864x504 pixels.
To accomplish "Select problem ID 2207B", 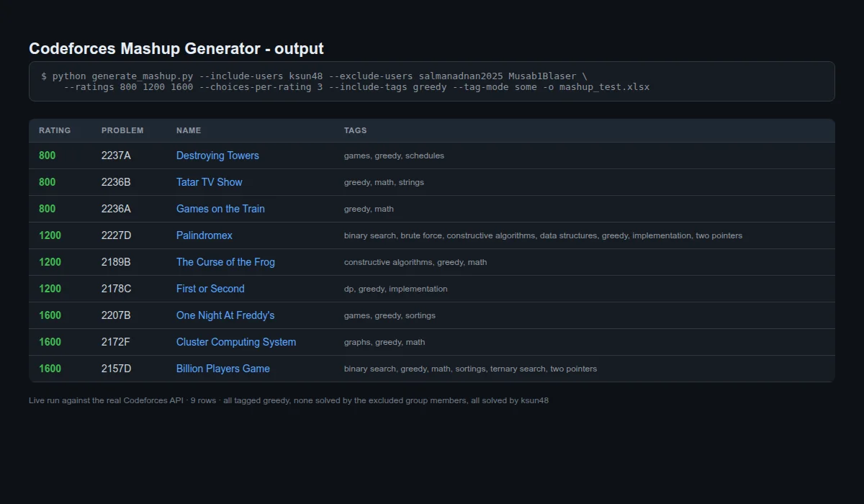I will (116, 315).
